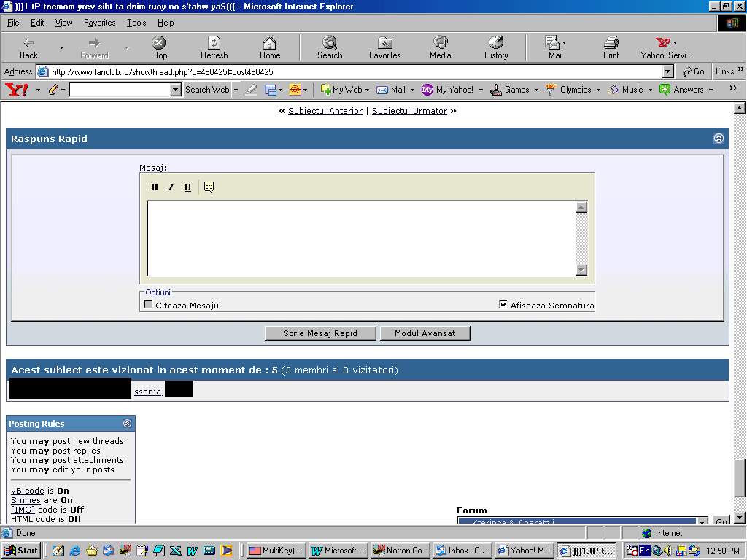Open the Windows Start menu

(21, 551)
